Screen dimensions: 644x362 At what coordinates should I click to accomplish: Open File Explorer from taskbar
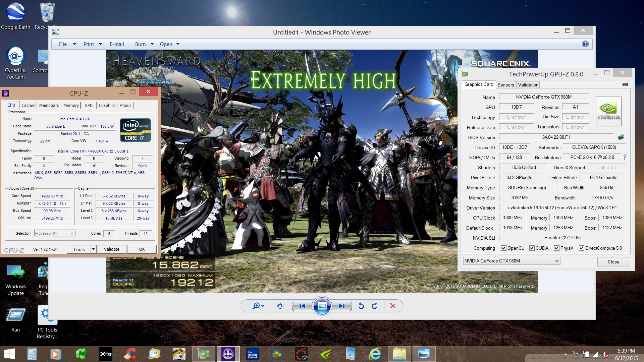tap(399, 354)
